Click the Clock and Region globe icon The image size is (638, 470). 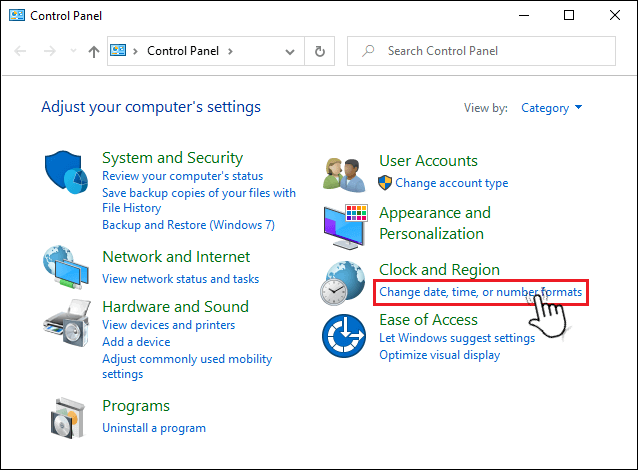pos(344,284)
